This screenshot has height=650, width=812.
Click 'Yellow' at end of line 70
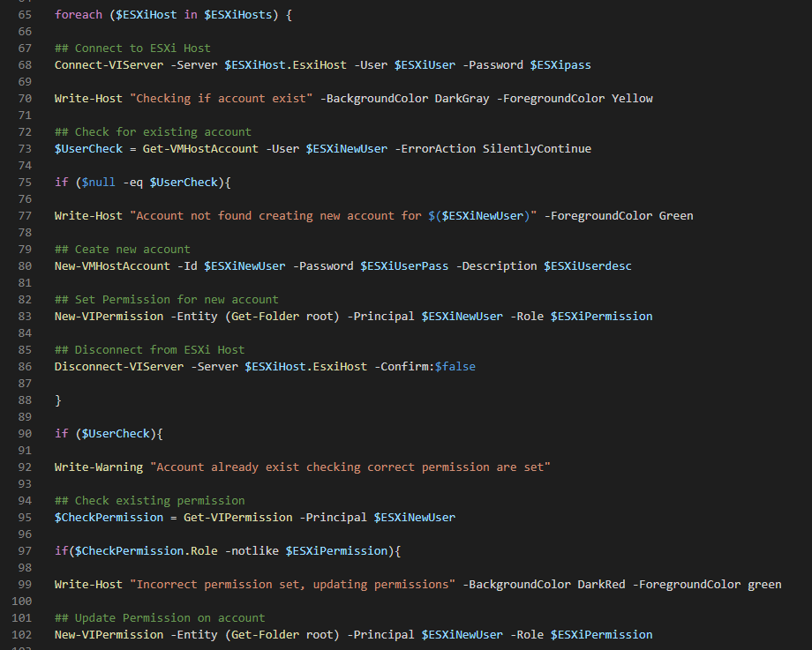coord(632,98)
